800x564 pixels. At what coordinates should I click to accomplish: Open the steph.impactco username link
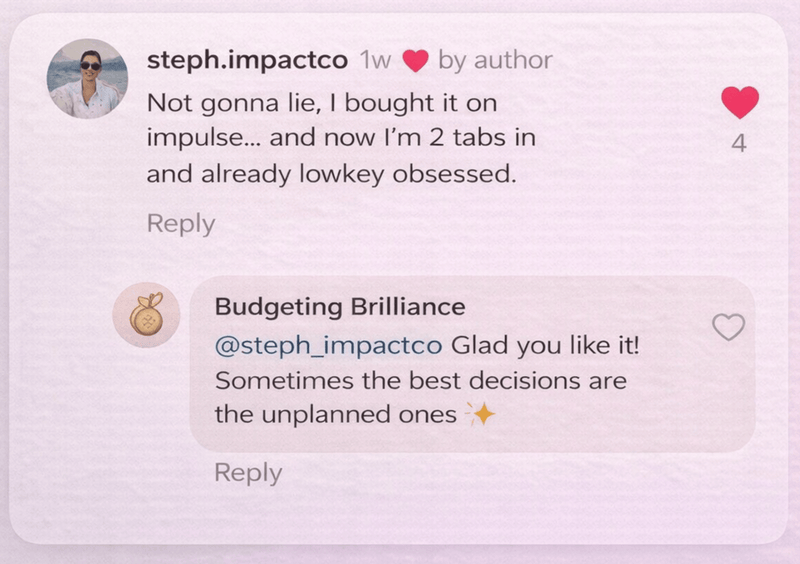(247, 60)
